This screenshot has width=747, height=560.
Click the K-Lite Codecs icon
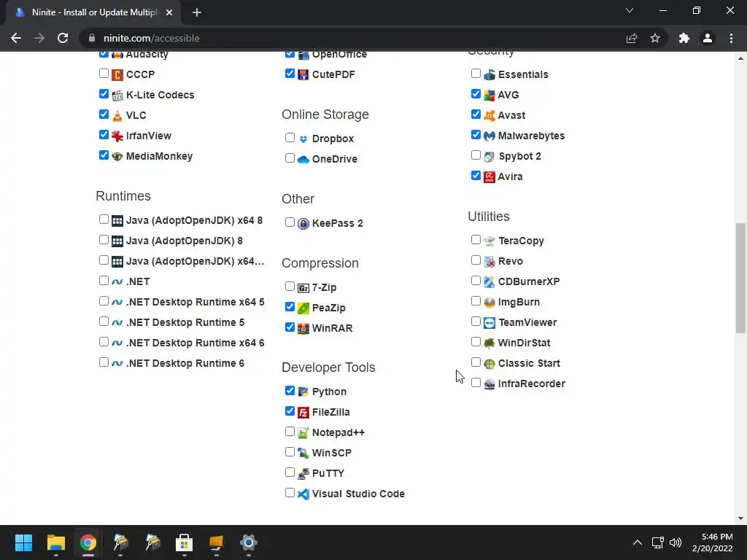click(x=117, y=96)
